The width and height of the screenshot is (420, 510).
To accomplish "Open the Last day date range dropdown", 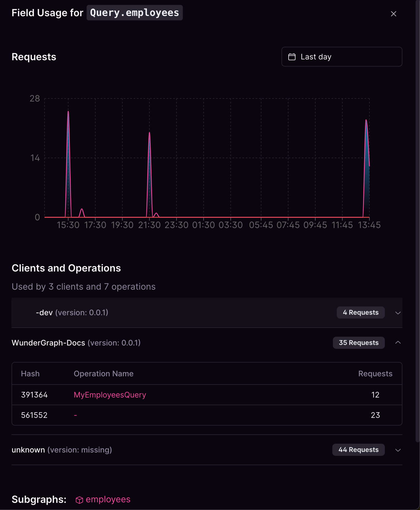I will point(342,57).
